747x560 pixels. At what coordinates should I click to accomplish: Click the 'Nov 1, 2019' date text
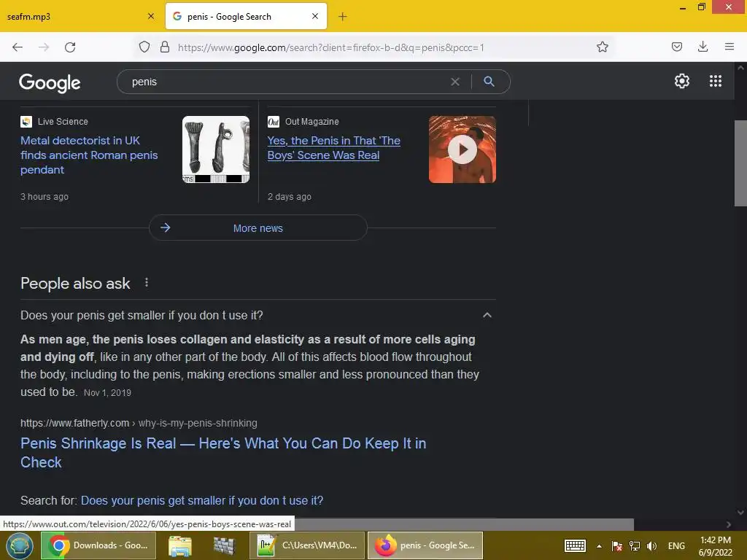(x=107, y=393)
